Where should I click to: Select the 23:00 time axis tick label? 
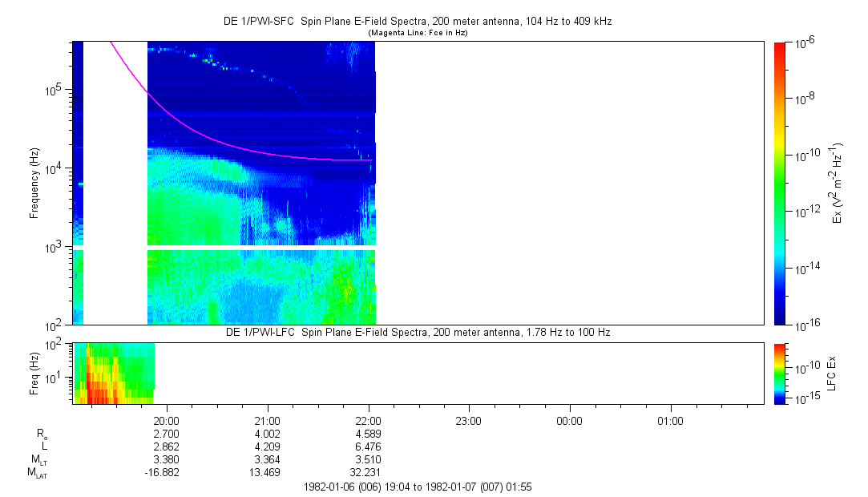pos(468,420)
